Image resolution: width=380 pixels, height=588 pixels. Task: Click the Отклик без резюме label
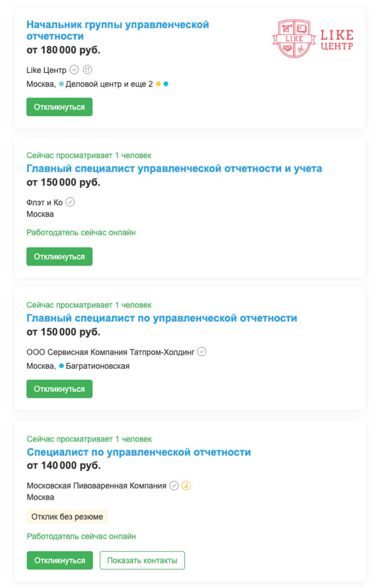[x=67, y=517]
